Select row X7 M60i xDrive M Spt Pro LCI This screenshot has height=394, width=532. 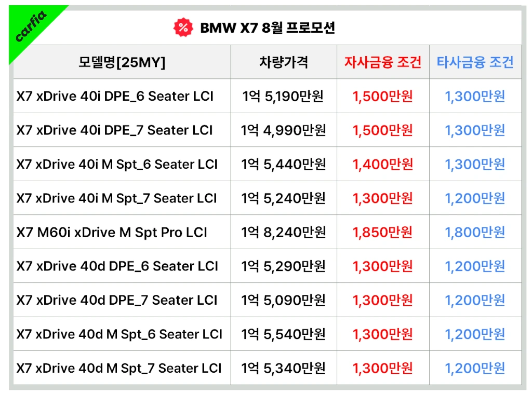click(268, 232)
